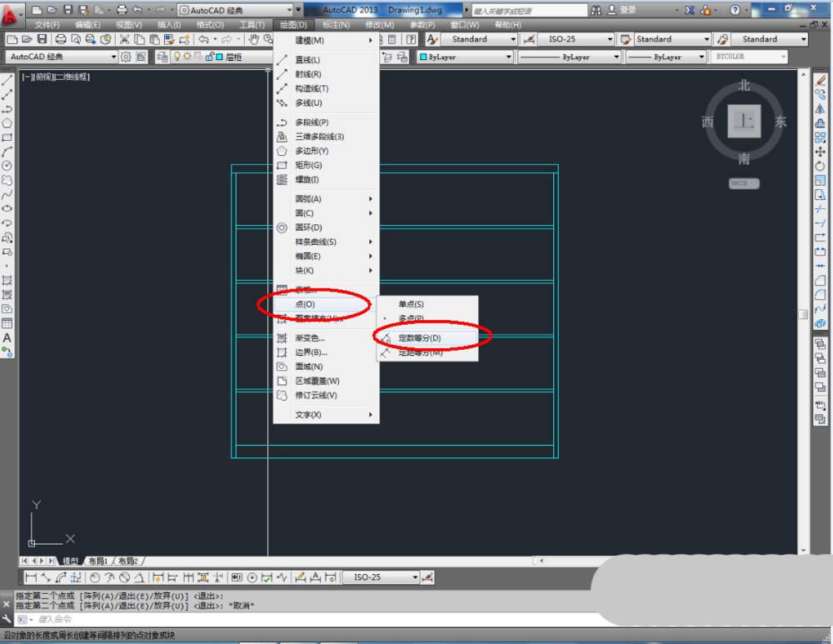Click the dimension style icon beside ISO-25
833x644 pixels.
[529, 39]
